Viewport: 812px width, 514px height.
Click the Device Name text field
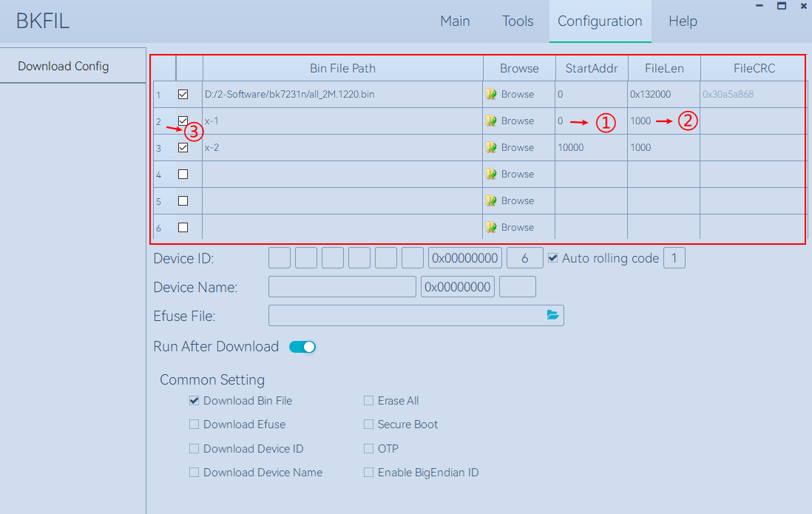click(x=342, y=287)
